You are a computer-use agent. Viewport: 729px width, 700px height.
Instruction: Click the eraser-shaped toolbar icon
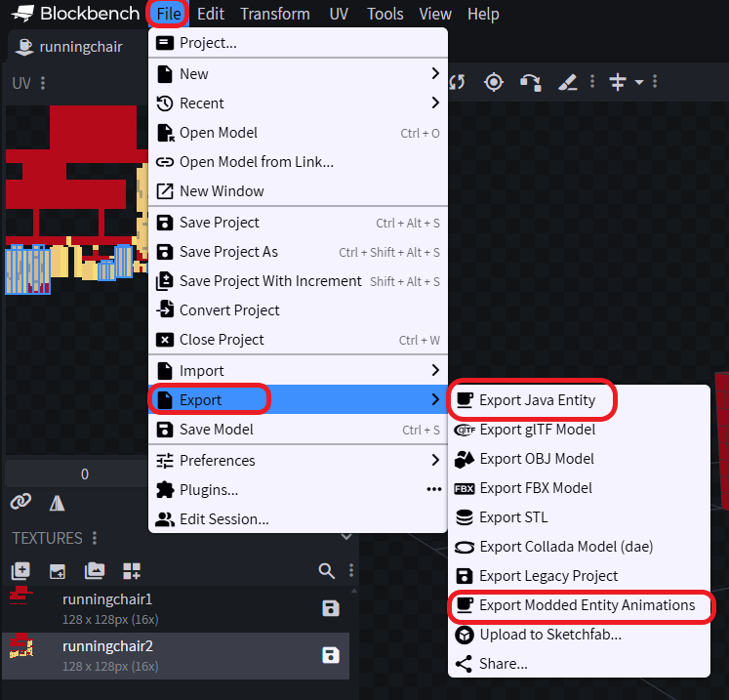pos(568,82)
